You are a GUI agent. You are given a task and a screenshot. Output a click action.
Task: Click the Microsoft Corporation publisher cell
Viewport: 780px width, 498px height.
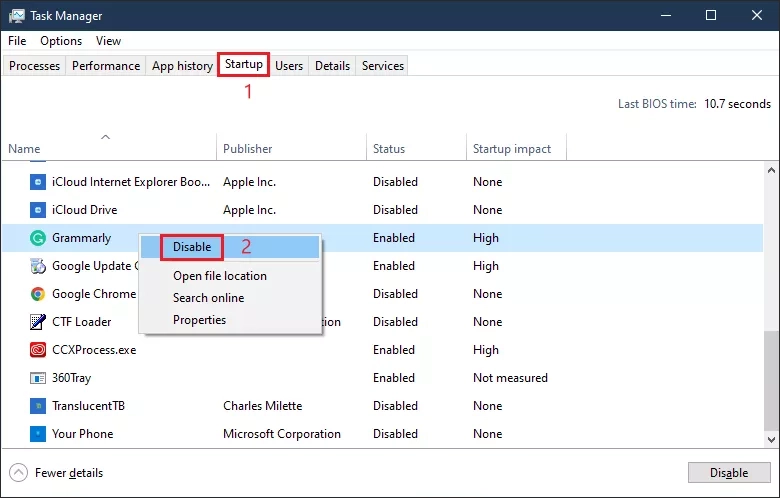tap(282, 434)
